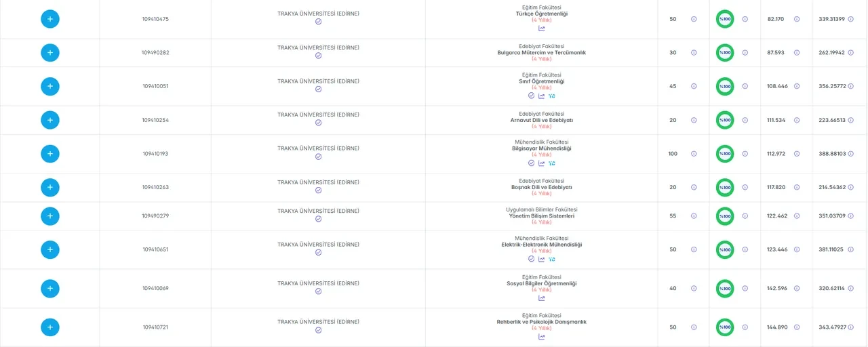Click the %100 occupancy ring for Yönetim Bilişim Sistemleri
This screenshot has width=868, height=347.
[x=725, y=216]
